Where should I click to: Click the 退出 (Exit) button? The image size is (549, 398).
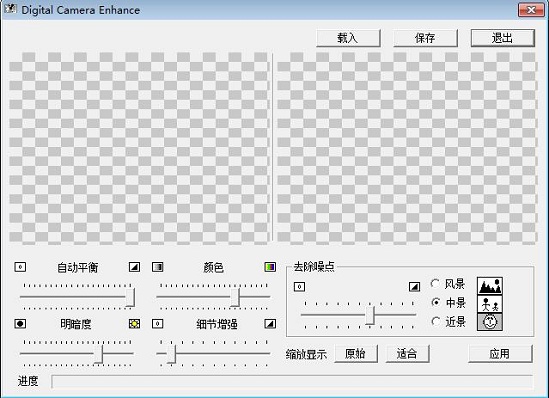(502, 38)
